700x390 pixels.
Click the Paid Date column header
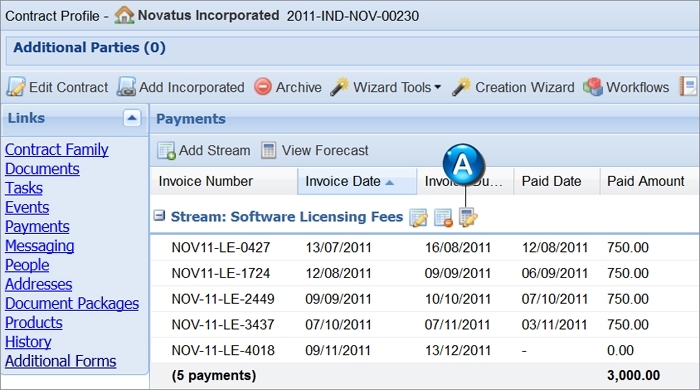click(556, 181)
